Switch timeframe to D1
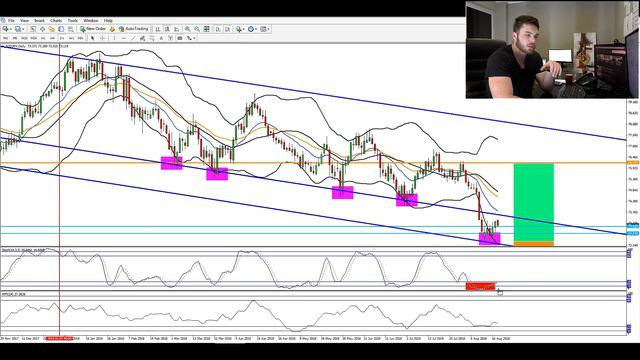The width and height of the screenshot is (640, 360). (62, 38)
